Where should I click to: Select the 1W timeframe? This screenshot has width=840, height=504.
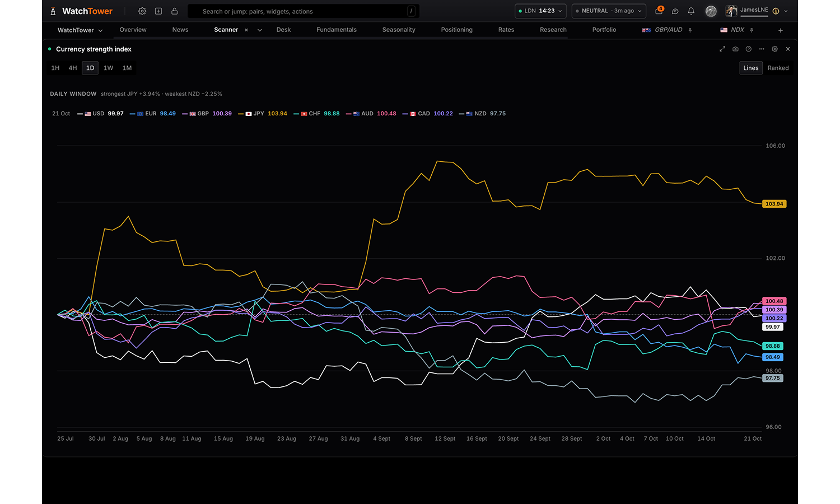(109, 68)
